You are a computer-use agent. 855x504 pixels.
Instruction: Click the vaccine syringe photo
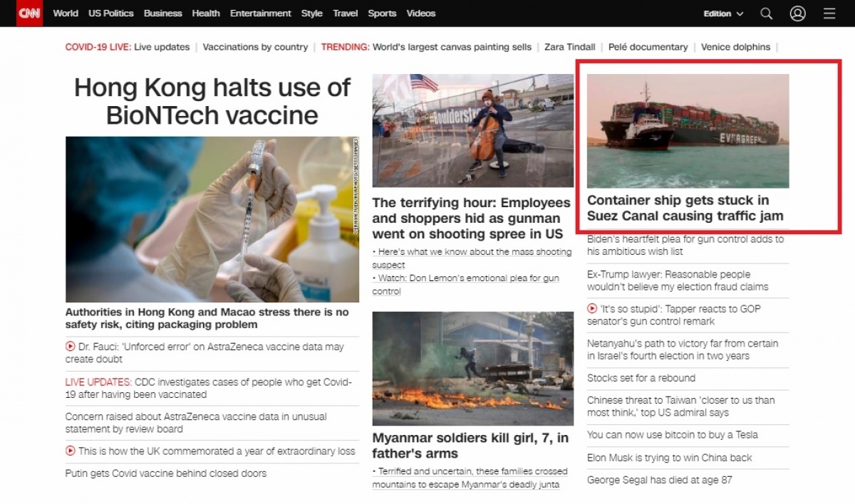(212, 219)
